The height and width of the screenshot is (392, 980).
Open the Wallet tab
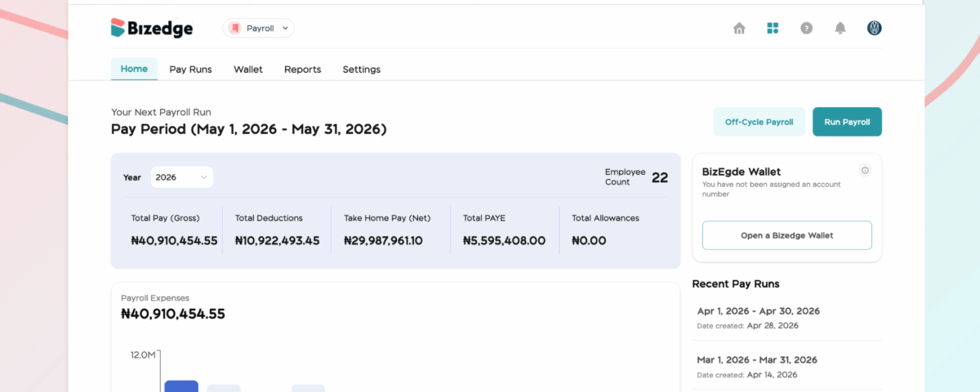[248, 69]
